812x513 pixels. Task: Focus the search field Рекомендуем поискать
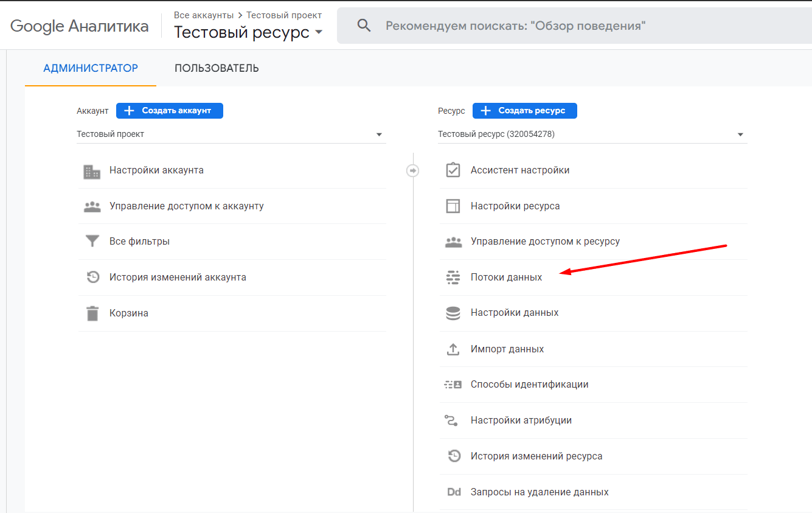click(x=574, y=26)
